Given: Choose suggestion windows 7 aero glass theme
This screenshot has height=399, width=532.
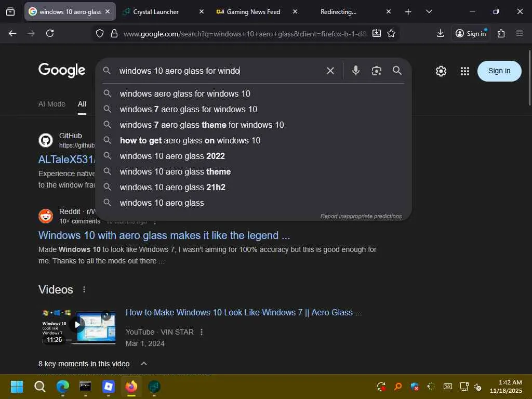Looking at the screenshot, I should coord(254,125).
